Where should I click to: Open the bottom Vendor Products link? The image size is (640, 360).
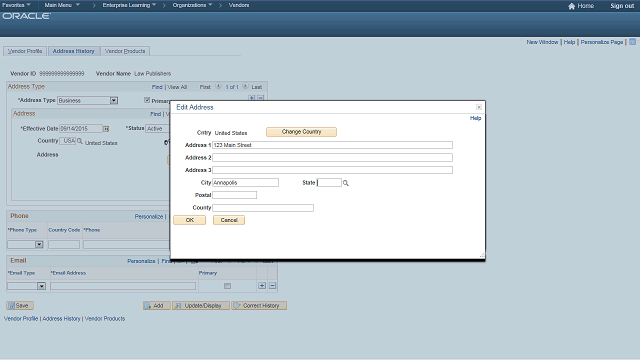coord(105,318)
